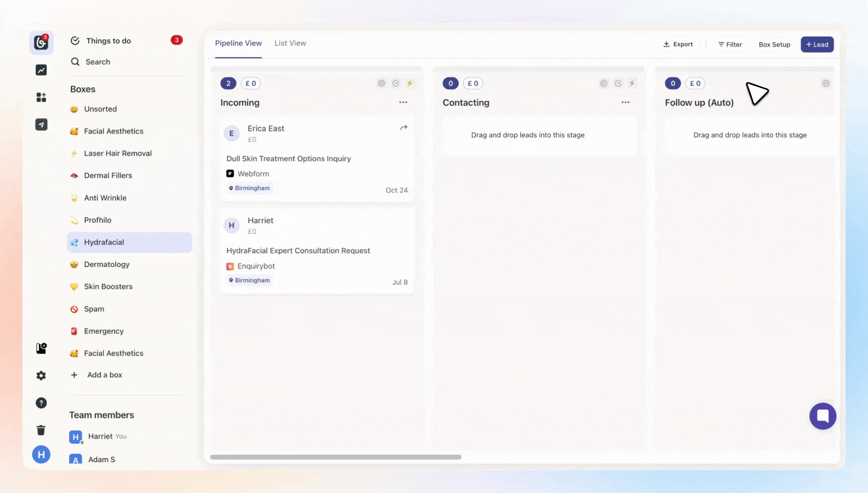Select the Dermal Fillers box
868x493 pixels.
130,175
